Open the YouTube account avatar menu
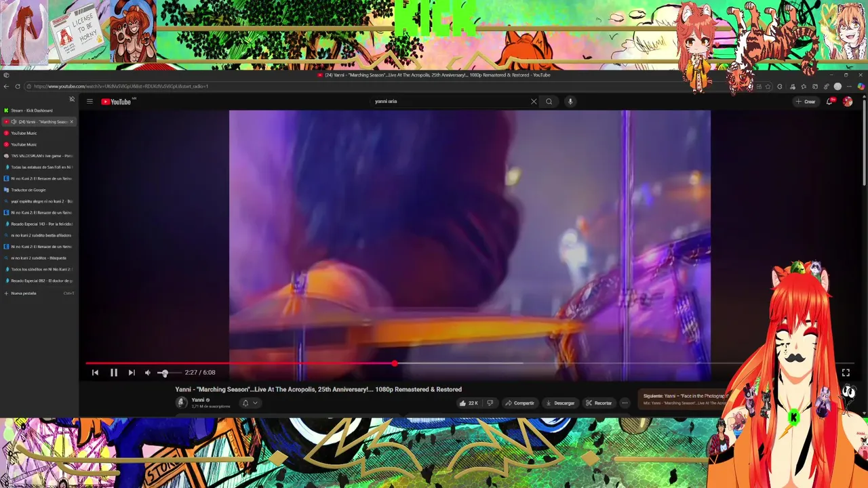 (x=848, y=102)
